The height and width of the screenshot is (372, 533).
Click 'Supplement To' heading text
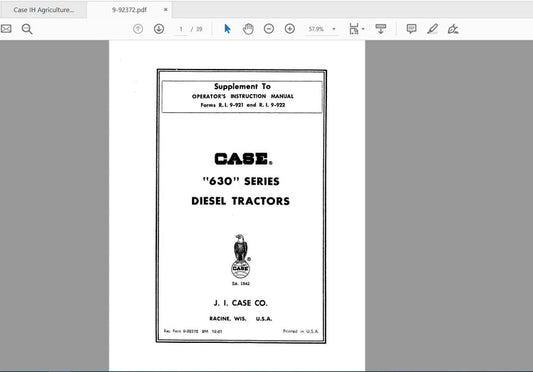(x=242, y=86)
